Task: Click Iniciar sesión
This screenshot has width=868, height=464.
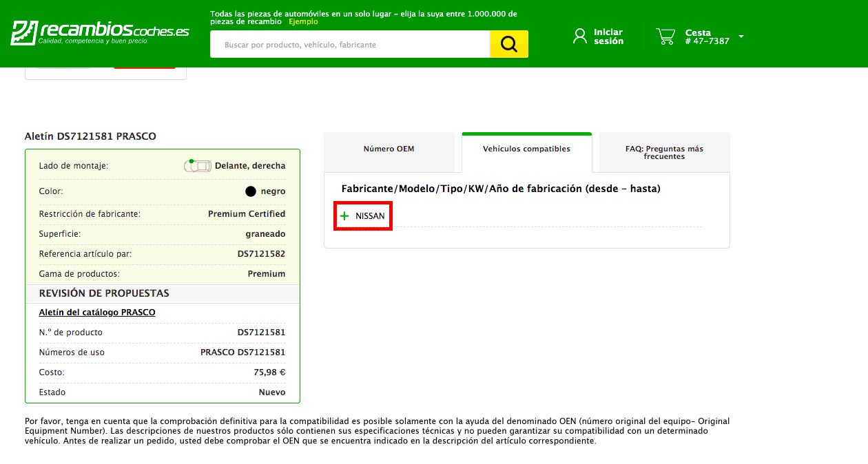Action: (608, 36)
